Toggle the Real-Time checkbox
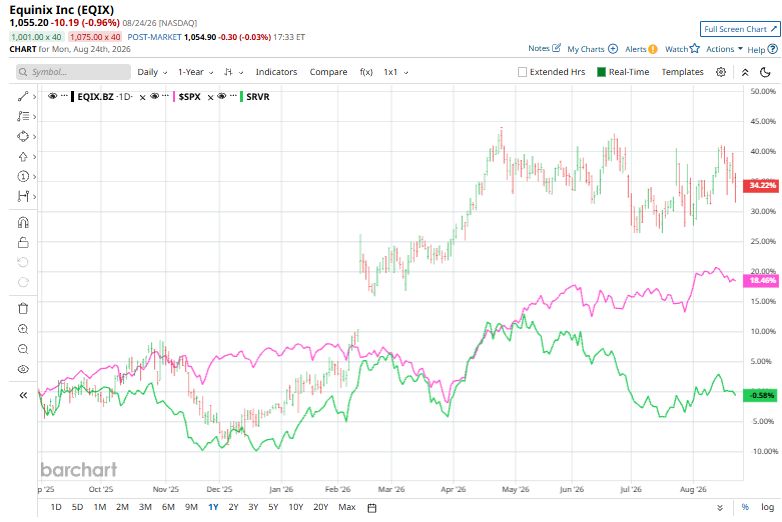This screenshot has height=522, width=782. [601, 72]
